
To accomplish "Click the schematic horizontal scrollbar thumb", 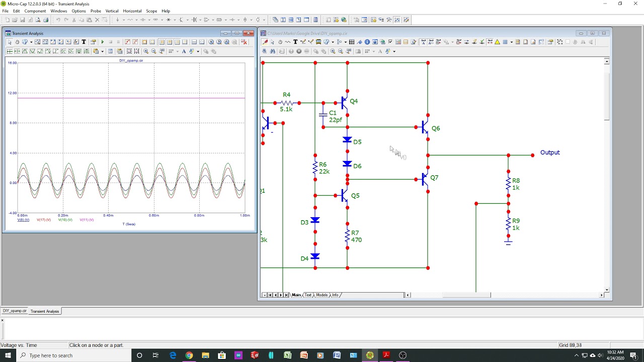I will point(466,295).
